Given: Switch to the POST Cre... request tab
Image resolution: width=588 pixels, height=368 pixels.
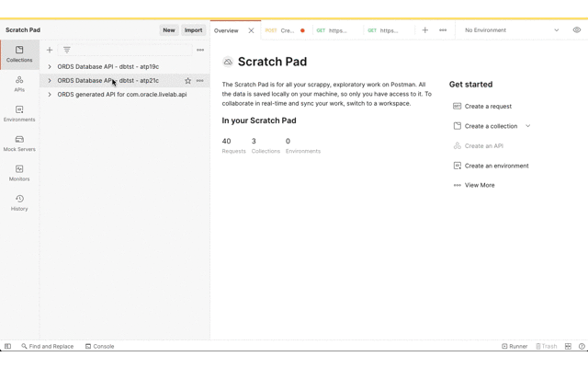Looking at the screenshot, I should tap(284, 30).
